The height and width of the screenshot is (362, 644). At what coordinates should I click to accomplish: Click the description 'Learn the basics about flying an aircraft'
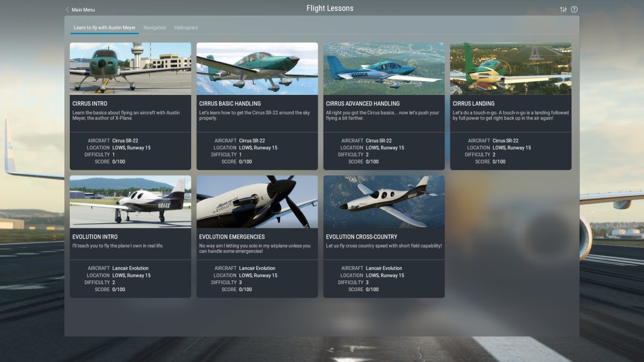pyautogui.click(x=126, y=115)
